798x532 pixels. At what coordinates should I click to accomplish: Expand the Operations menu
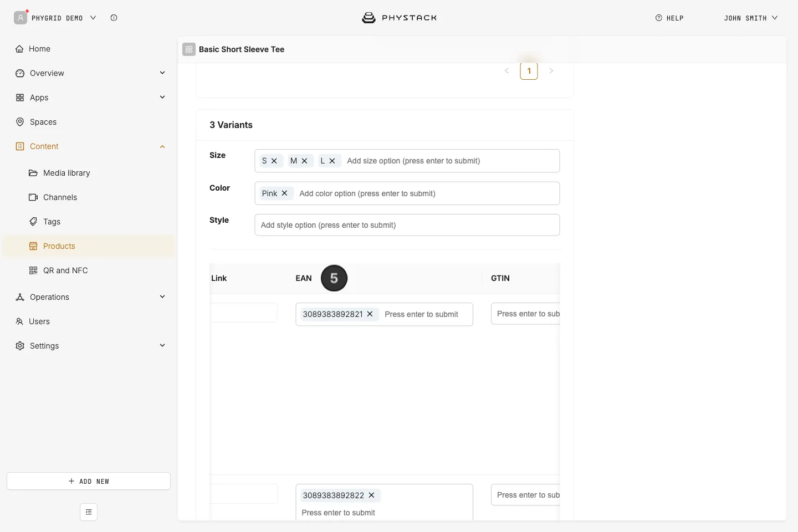[x=162, y=297]
